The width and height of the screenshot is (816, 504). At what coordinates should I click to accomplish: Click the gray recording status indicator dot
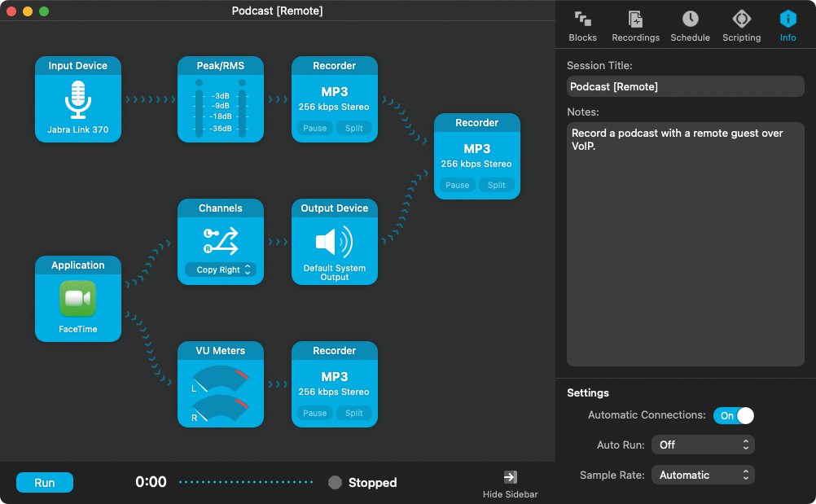[x=336, y=483]
